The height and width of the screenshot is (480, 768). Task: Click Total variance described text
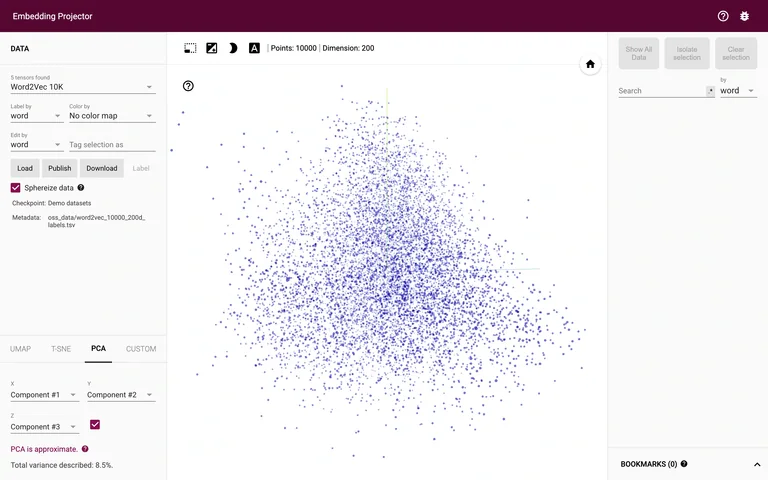point(62,465)
